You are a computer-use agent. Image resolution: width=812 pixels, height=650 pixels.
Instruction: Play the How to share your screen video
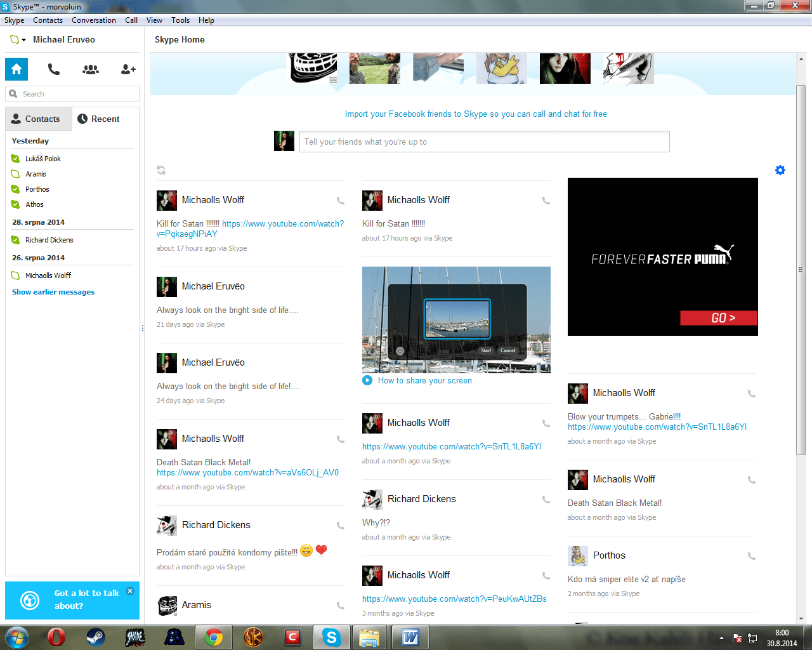(x=367, y=381)
